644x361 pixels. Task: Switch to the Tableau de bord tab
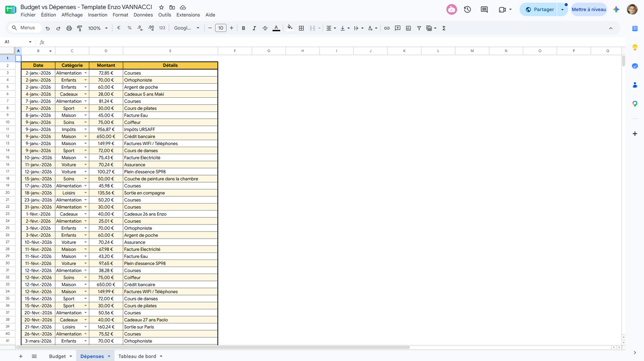[137, 356]
